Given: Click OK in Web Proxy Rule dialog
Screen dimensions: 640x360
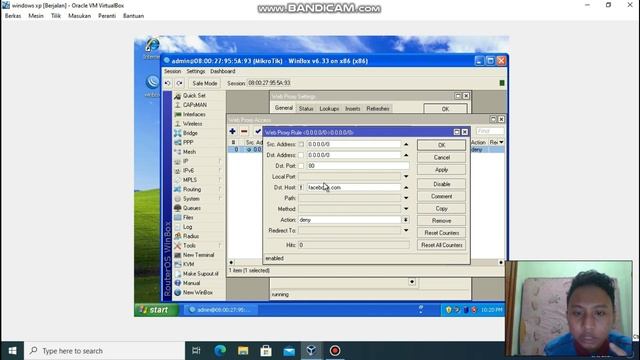Looking at the screenshot, I should point(441,145).
